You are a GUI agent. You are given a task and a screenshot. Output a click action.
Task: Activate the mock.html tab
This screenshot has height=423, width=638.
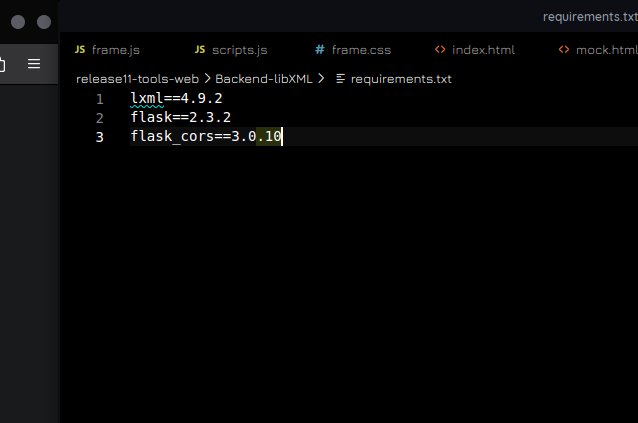605,49
